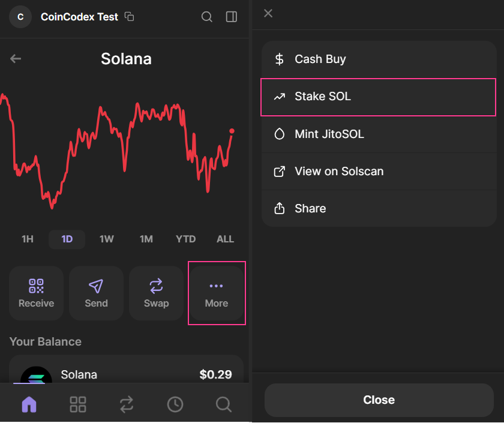The image size is (504, 423).
Task: Click the swap icon in bottom navigation
Action: coord(126,404)
